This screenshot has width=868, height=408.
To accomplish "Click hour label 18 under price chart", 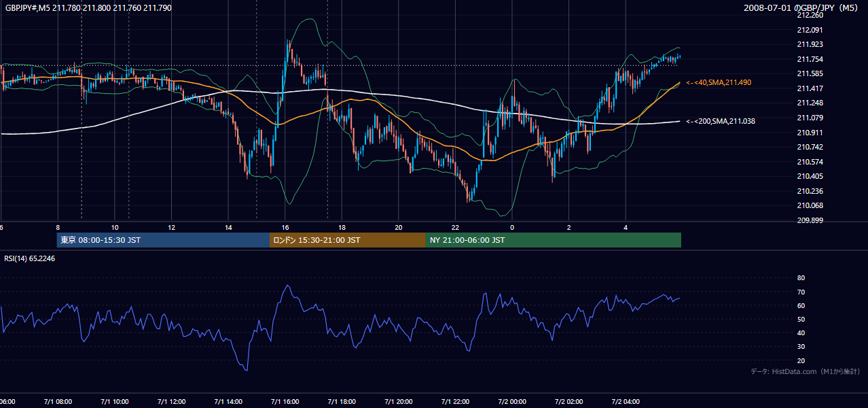I will click(342, 227).
